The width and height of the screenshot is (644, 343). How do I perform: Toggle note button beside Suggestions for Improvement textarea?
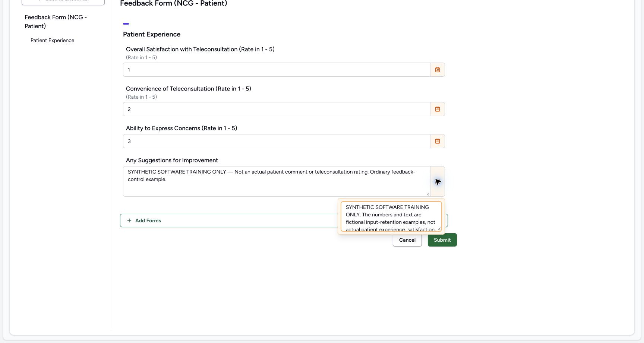click(438, 181)
